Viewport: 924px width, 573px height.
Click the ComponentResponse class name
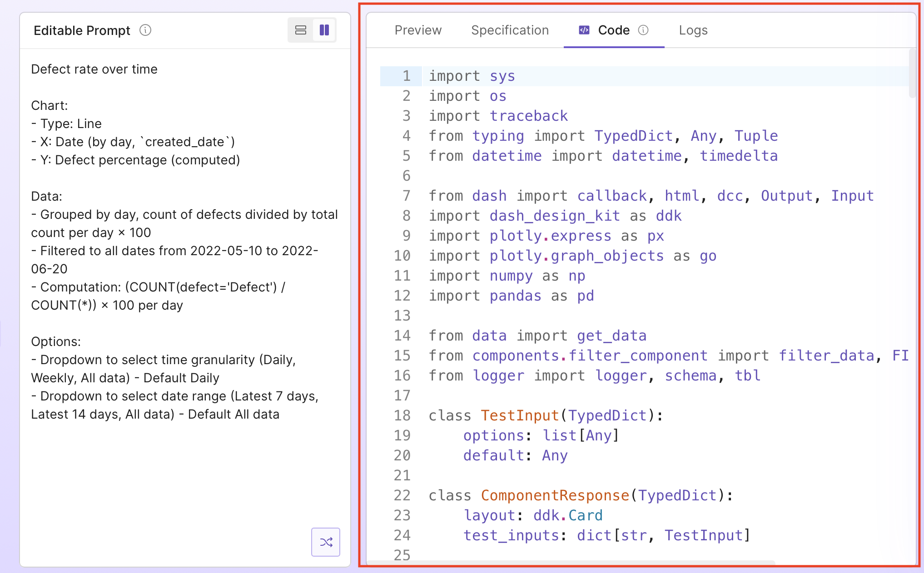click(554, 495)
